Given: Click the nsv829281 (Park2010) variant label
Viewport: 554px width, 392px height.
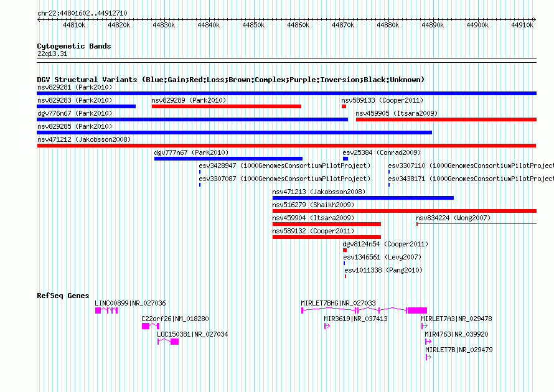Looking at the screenshot, I should click(x=75, y=87).
